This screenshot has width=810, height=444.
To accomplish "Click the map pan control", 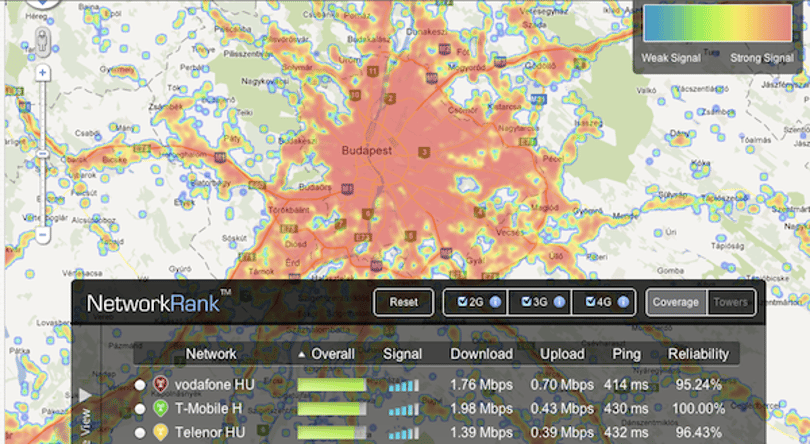I will 42,3.
